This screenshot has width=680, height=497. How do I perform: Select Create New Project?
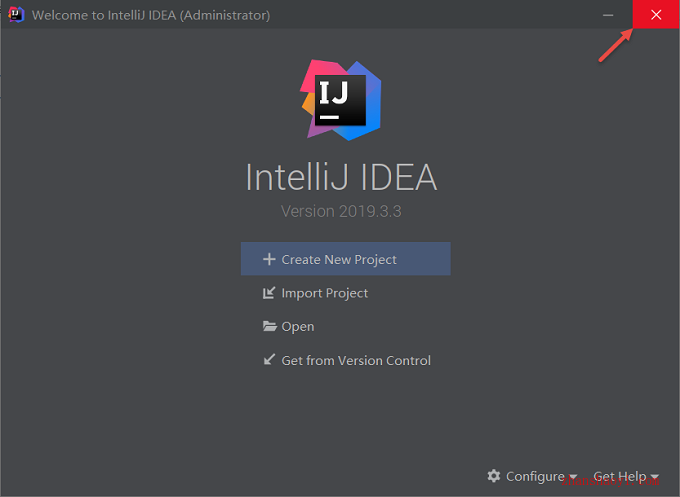click(x=346, y=259)
